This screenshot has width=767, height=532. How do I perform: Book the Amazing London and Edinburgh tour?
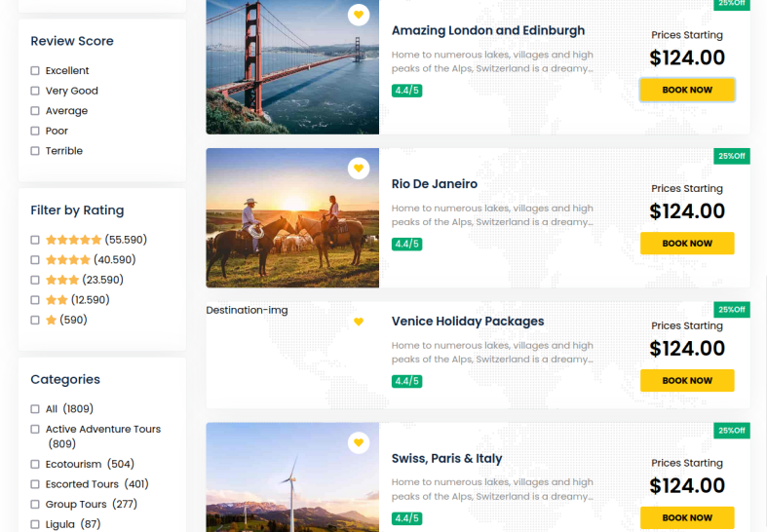click(x=687, y=90)
